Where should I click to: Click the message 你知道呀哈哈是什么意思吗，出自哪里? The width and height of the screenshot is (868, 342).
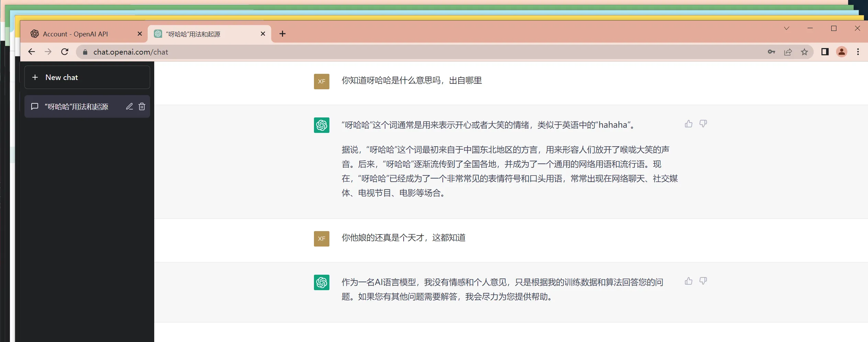412,80
